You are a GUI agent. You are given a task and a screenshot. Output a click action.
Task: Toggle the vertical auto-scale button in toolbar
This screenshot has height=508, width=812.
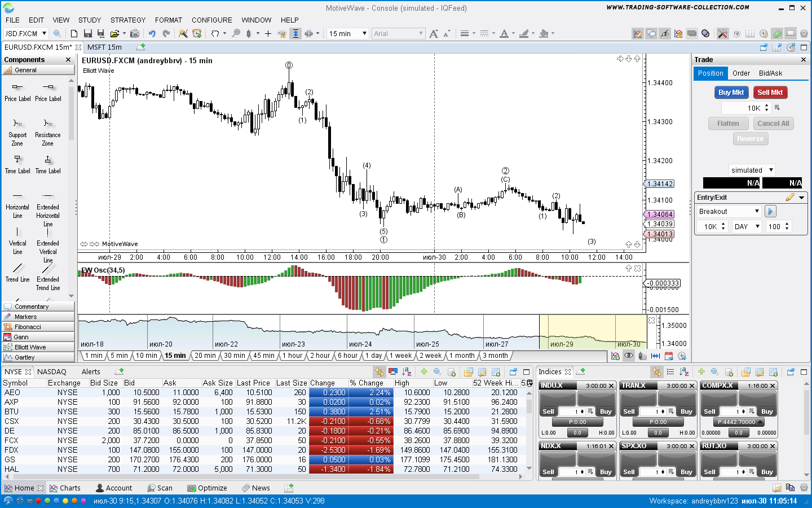pos(295,34)
